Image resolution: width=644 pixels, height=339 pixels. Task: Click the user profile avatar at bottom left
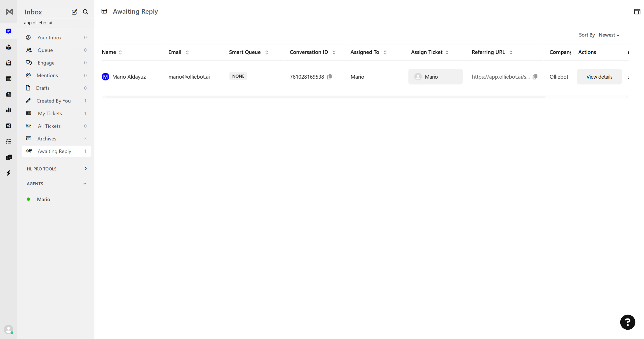(8, 329)
